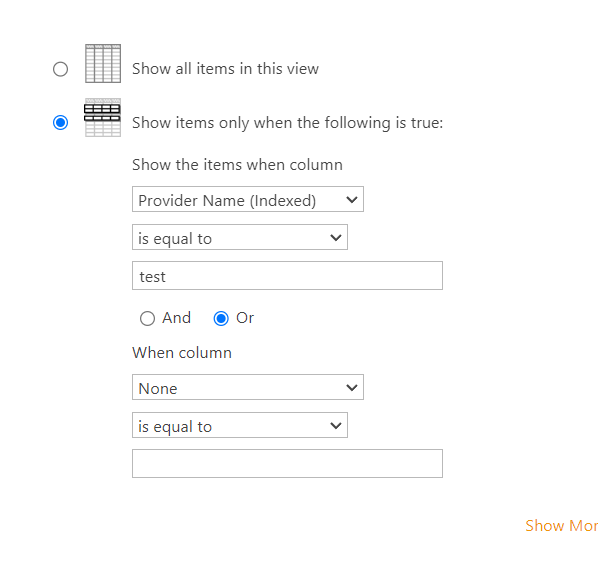Focus the empty second filter value field
Screen dimensions: 598x569
(288, 463)
